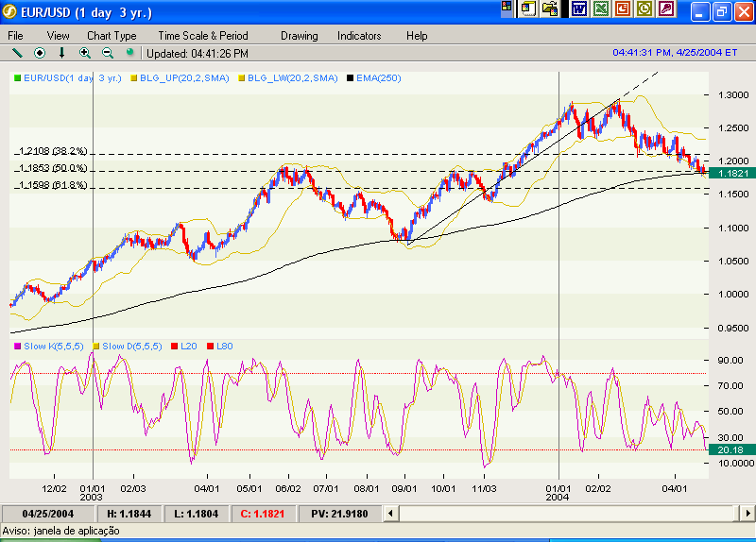The height and width of the screenshot is (542, 756).
Task: Launch PowerPoint from shortcut bar
Action: pyautogui.click(x=623, y=8)
